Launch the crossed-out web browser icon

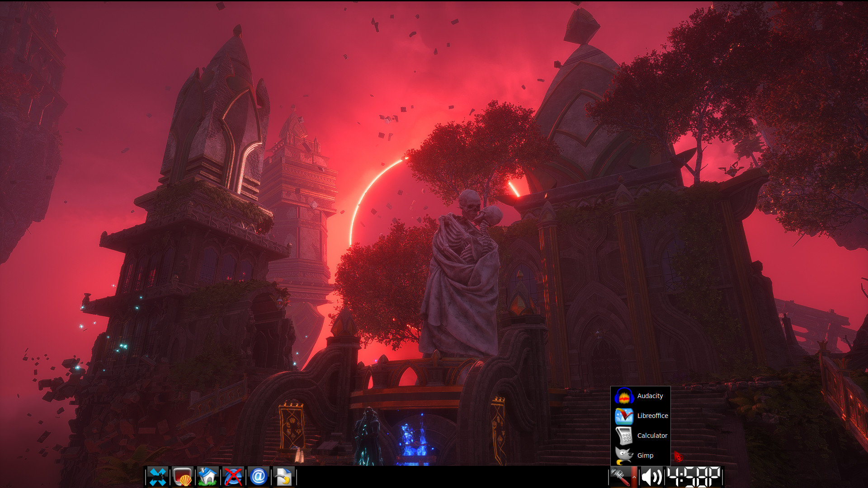(233, 477)
